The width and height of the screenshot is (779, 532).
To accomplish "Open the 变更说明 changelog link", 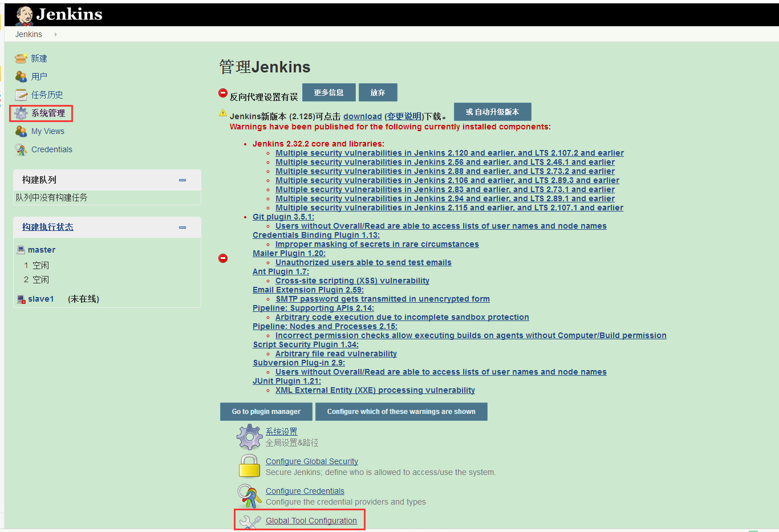I will click(x=404, y=116).
